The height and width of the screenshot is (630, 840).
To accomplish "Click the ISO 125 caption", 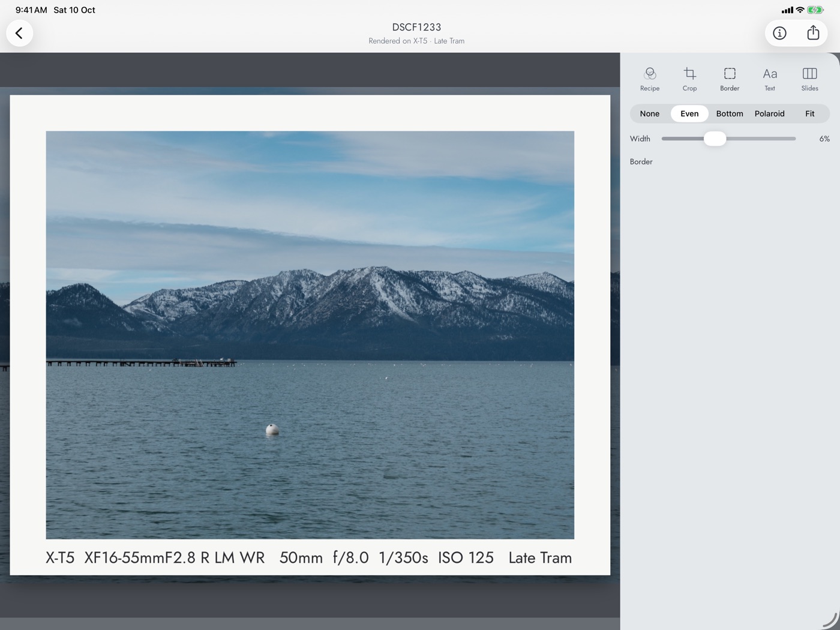I will pos(466,557).
